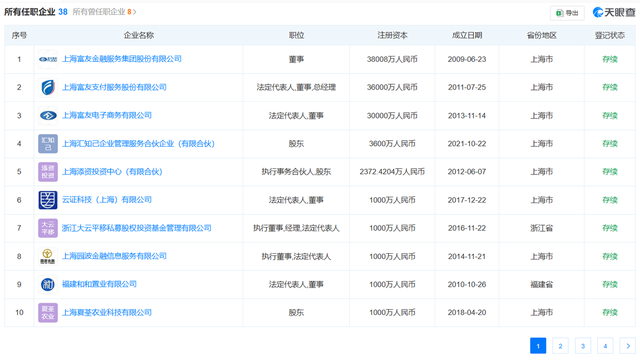Click the 添资投资 logo tile
Viewport: 640px width, 363px height.
48,172
